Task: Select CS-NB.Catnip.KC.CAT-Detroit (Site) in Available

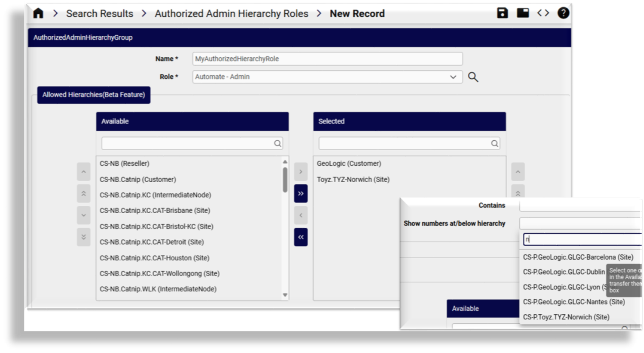Action: pos(155,242)
